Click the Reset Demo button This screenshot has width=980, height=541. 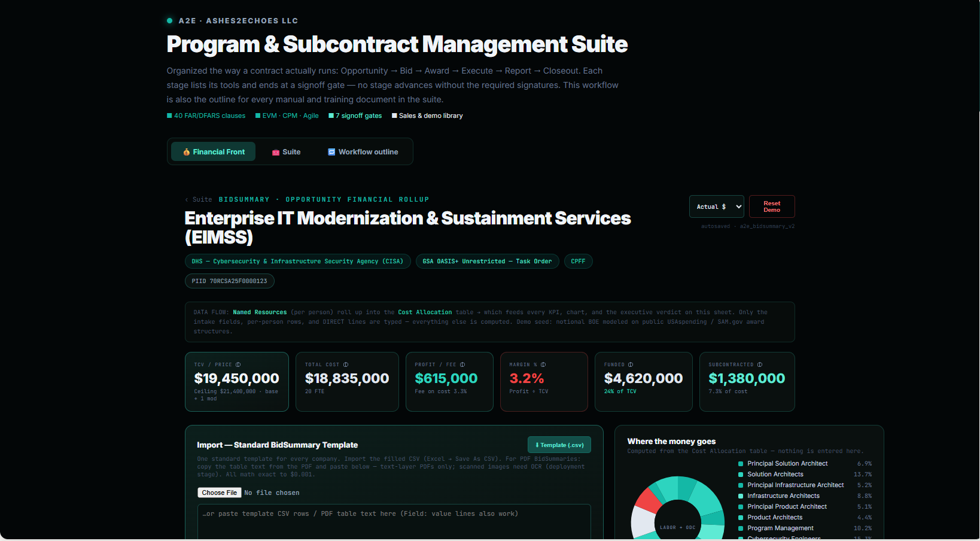tap(772, 206)
